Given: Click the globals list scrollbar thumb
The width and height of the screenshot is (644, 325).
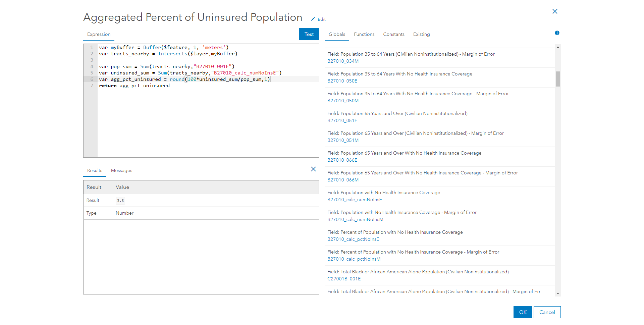Looking at the screenshot, I should point(558,79).
